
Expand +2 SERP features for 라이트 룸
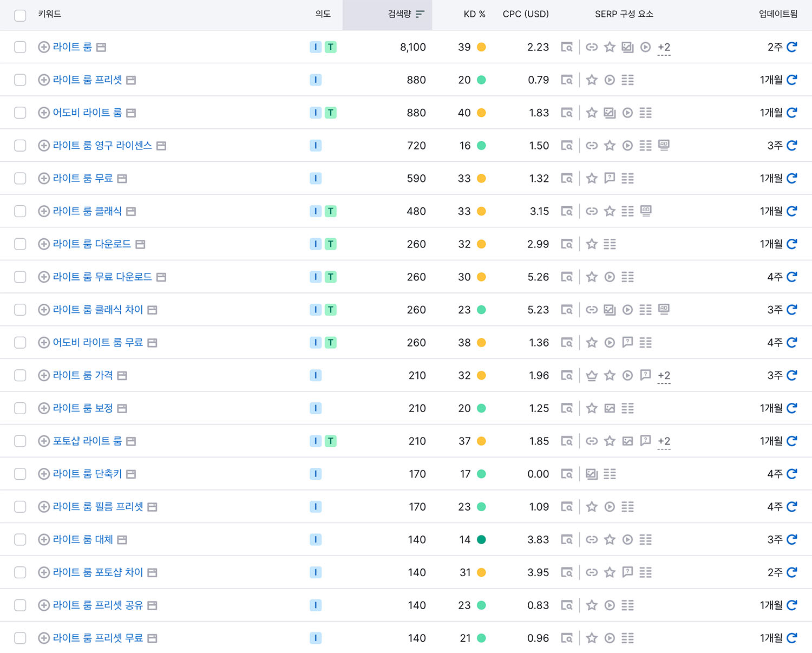pos(664,48)
